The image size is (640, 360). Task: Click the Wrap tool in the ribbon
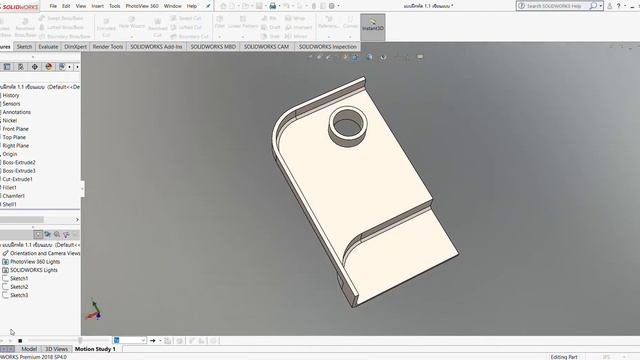click(x=296, y=18)
